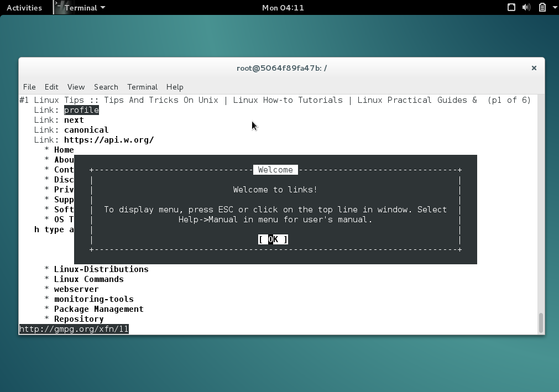Open the Terminal menu in menu bar

coord(142,87)
